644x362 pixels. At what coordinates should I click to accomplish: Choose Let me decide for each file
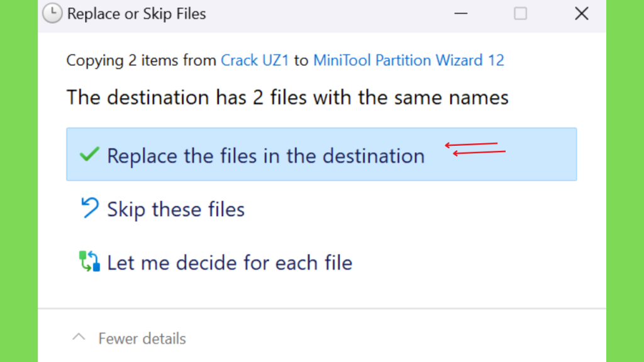point(321,263)
